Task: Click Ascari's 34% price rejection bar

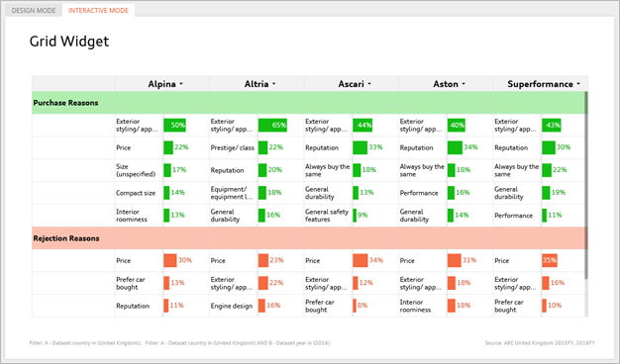Action: click(x=361, y=260)
